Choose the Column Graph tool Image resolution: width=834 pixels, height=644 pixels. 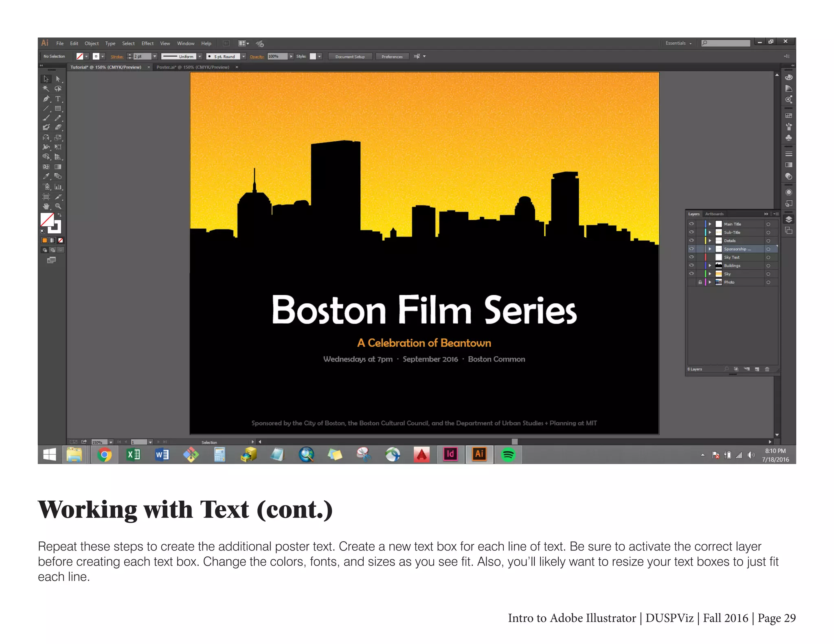58,187
